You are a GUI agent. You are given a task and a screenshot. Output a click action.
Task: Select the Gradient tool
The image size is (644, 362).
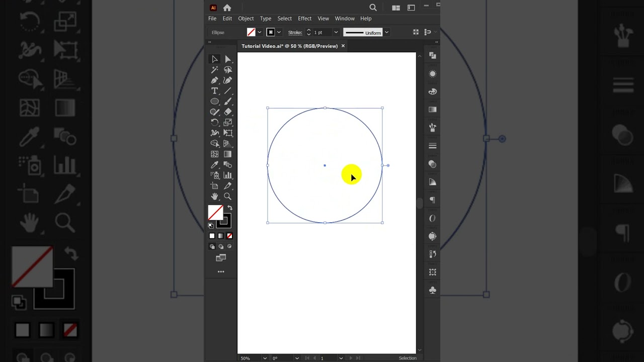coord(228,154)
